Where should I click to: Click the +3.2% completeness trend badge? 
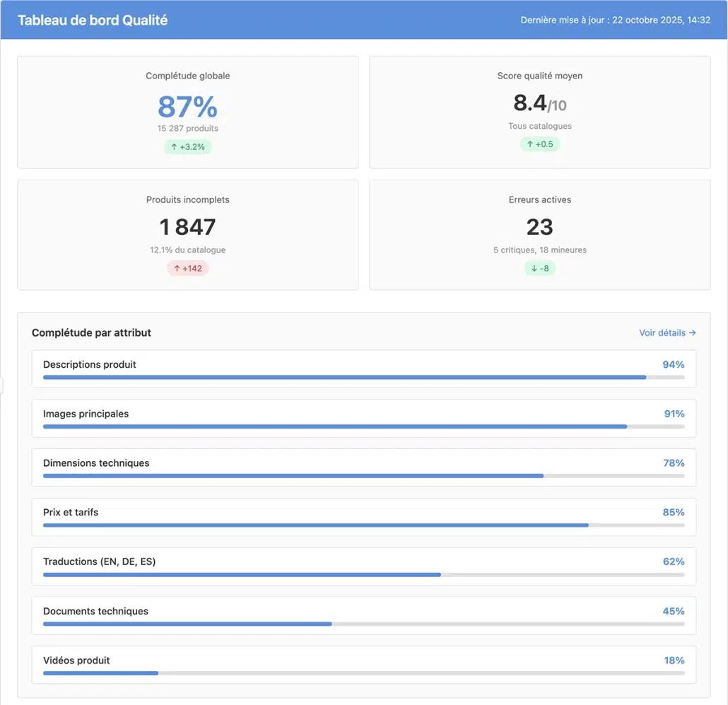(188, 147)
